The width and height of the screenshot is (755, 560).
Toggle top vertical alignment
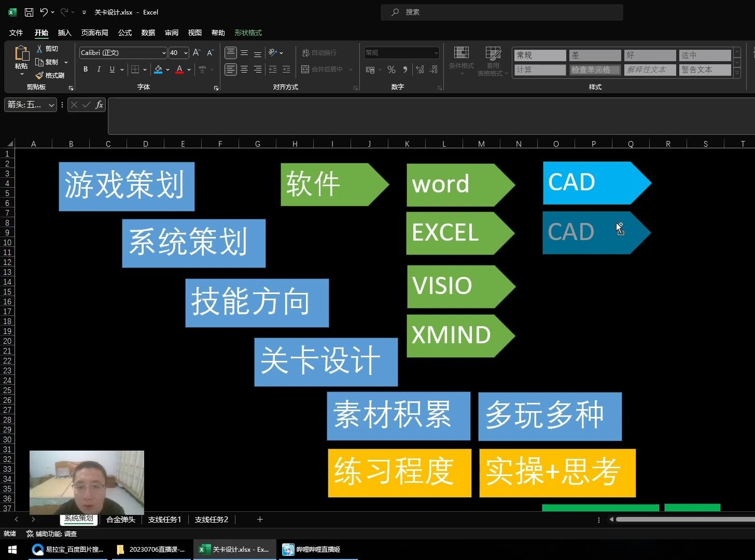tap(231, 53)
